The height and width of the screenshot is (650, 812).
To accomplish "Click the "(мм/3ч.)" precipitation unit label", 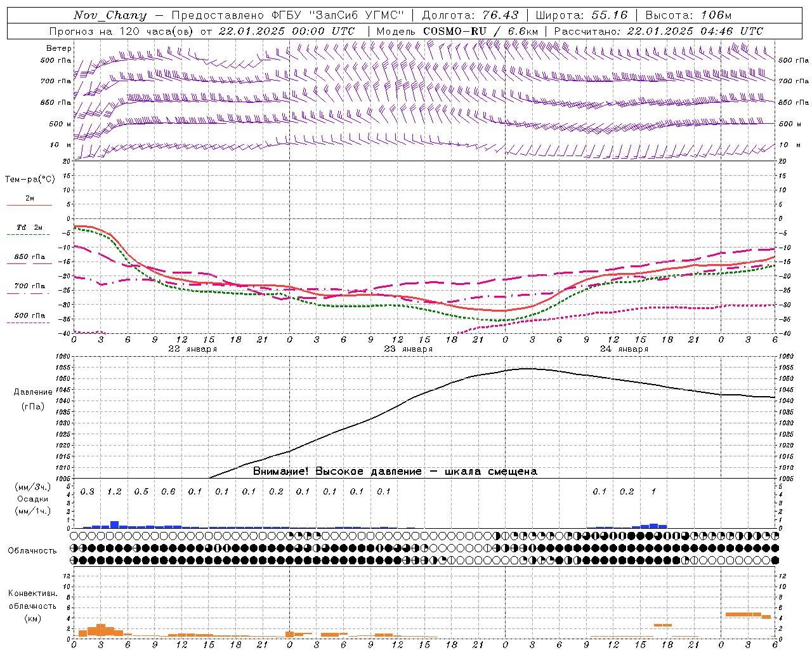I will 33,487.
